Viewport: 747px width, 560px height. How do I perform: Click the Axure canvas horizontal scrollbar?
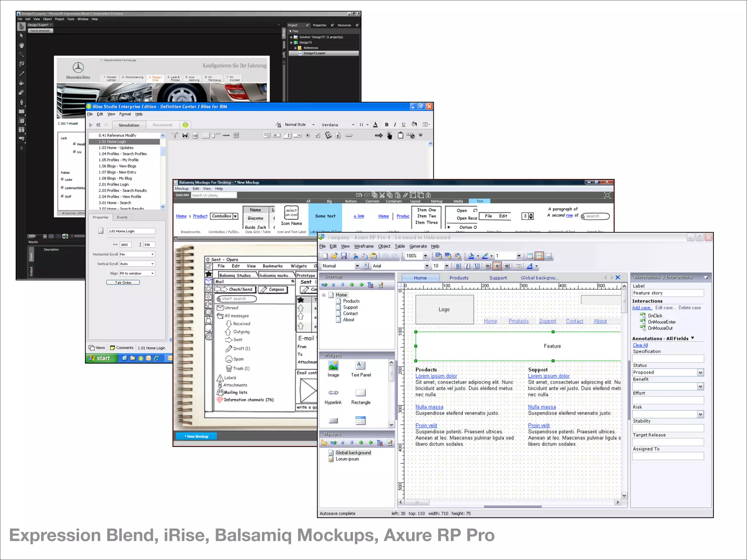[x=510, y=502]
